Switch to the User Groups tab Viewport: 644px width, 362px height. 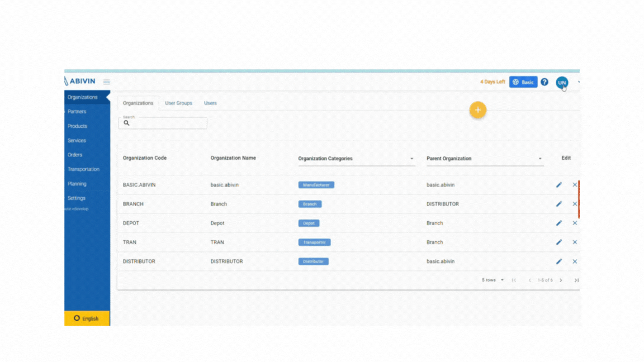coord(179,103)
